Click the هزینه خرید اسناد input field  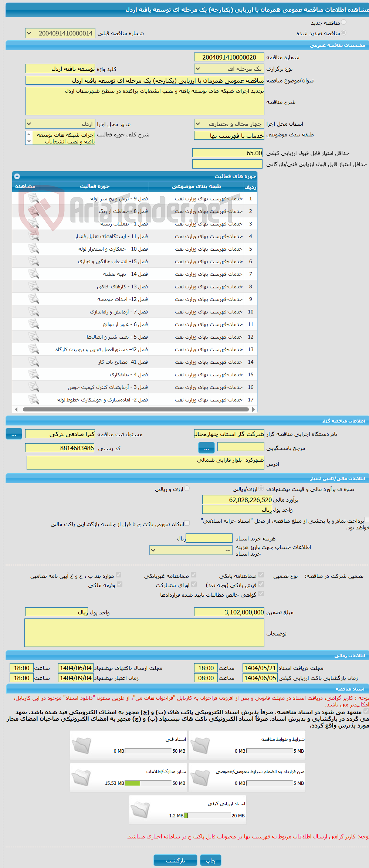[x=209, y=538]
